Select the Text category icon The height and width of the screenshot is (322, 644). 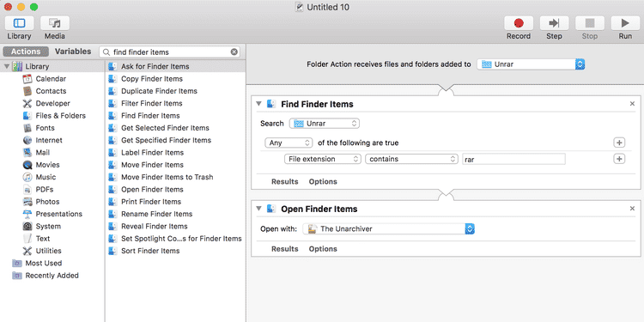(x=27, y=239)
